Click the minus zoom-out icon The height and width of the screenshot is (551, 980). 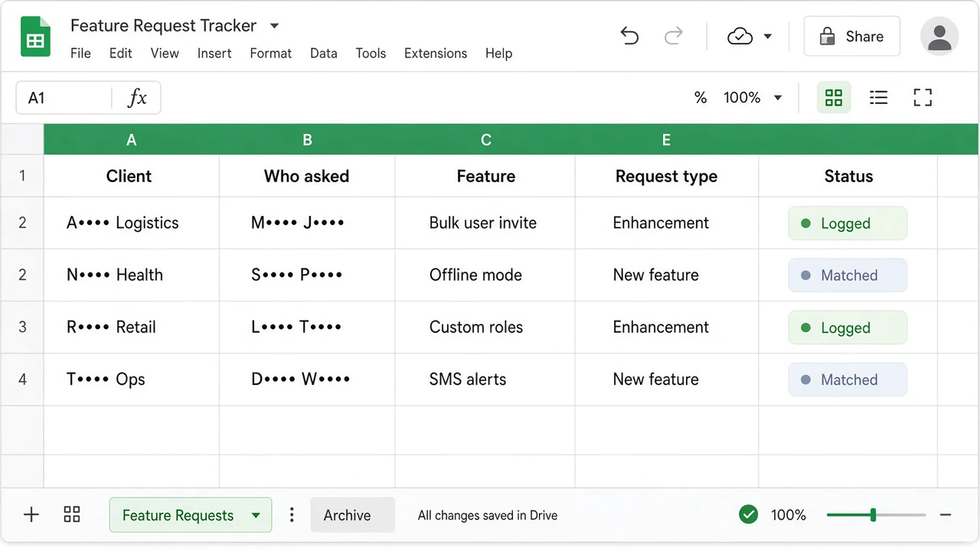coord(946,515)
